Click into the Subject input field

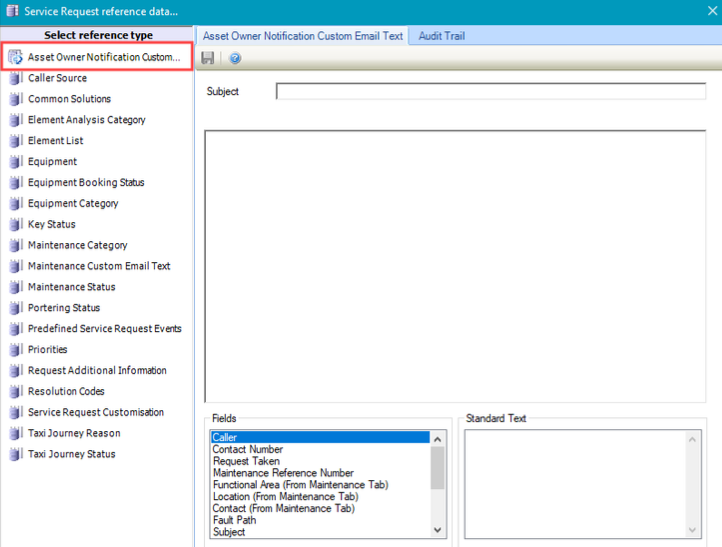point(490,92)
